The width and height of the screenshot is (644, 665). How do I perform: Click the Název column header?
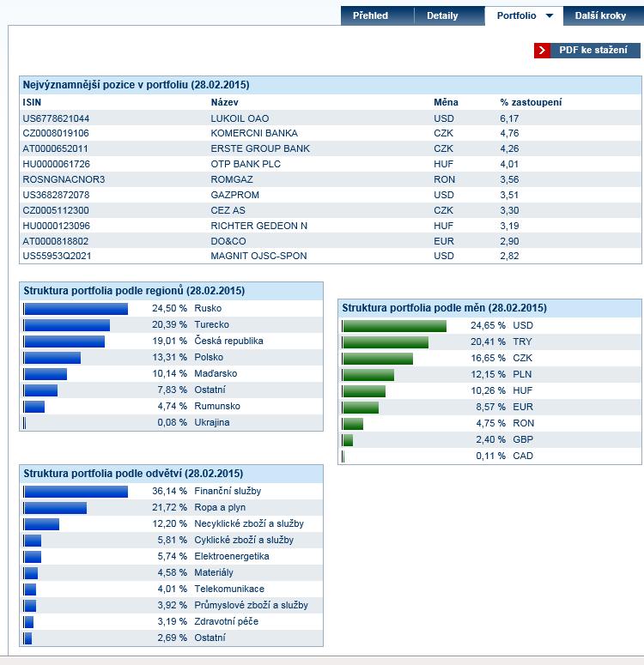click(224, 102)
